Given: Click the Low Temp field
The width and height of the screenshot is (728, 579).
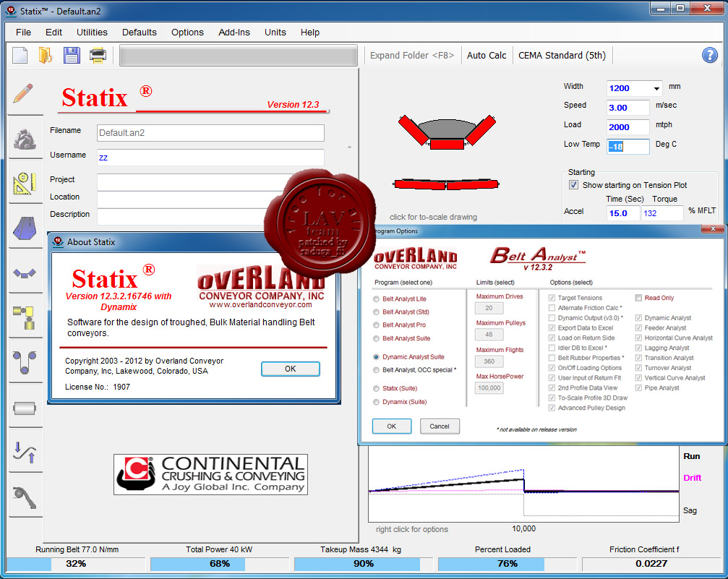Looking at the screenshot, I should pyautogui.click(x=628, y=146).
